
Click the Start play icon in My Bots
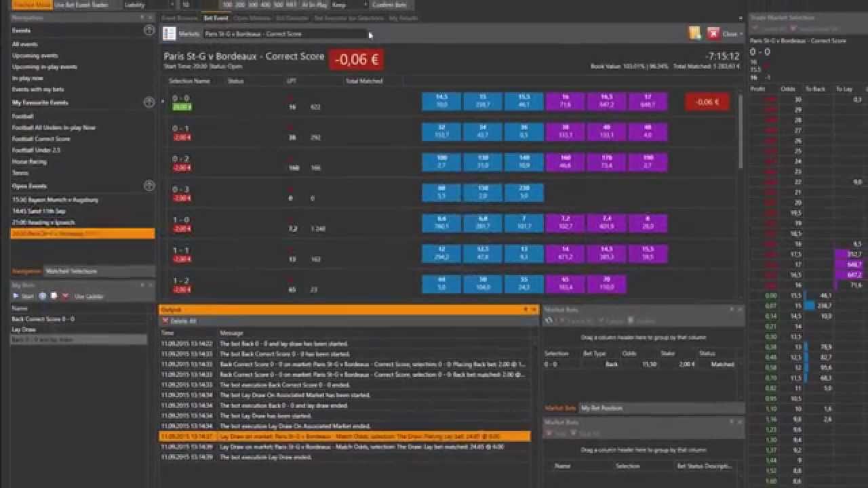click(16, 296)
